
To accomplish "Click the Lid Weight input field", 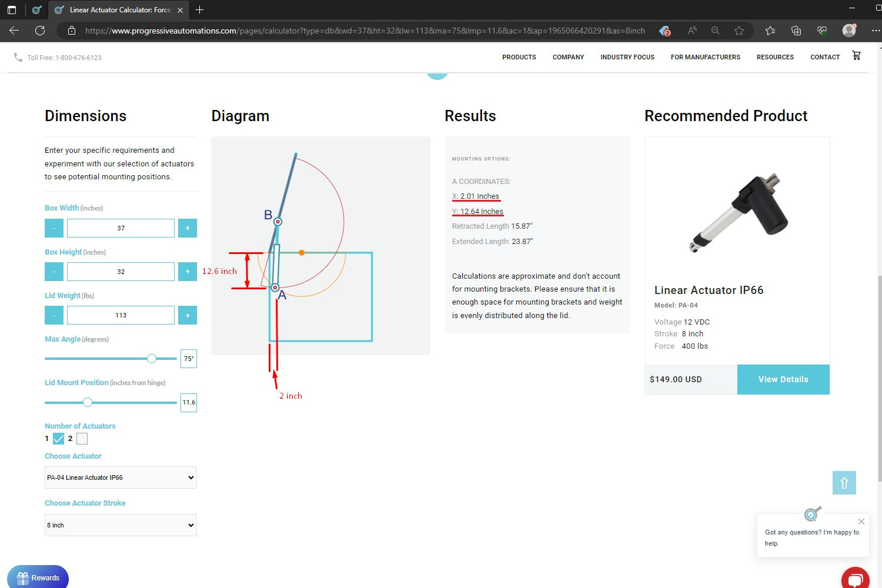I will pyautogui.click(x=121, y=315).
